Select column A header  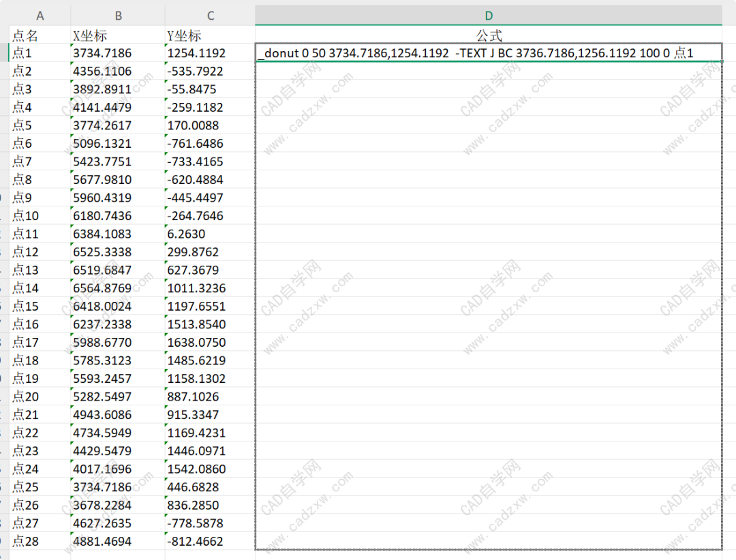[x=40, y=16]
